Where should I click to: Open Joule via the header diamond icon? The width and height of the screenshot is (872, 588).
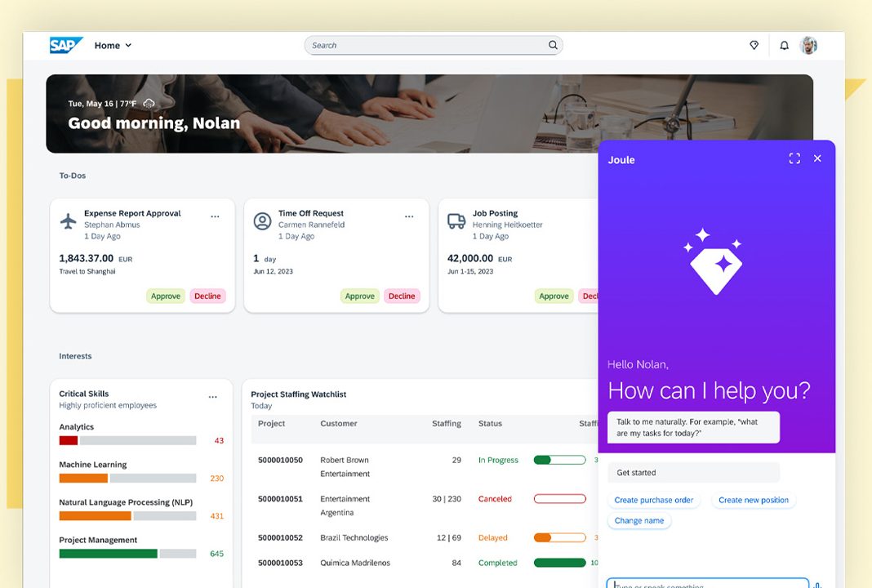[754, 45]
